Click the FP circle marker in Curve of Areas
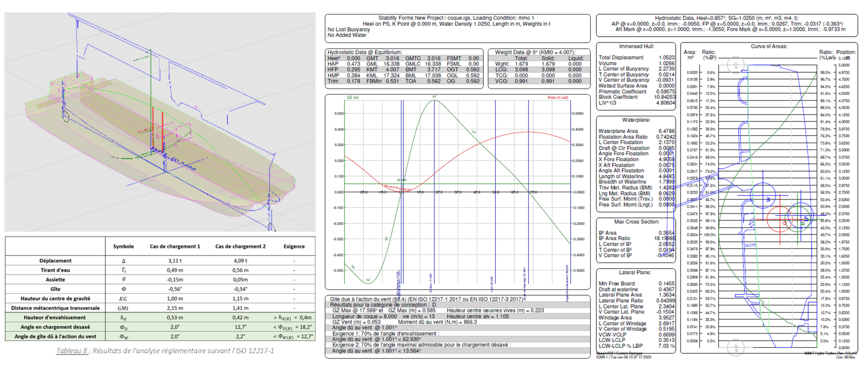 coord(736,65)
